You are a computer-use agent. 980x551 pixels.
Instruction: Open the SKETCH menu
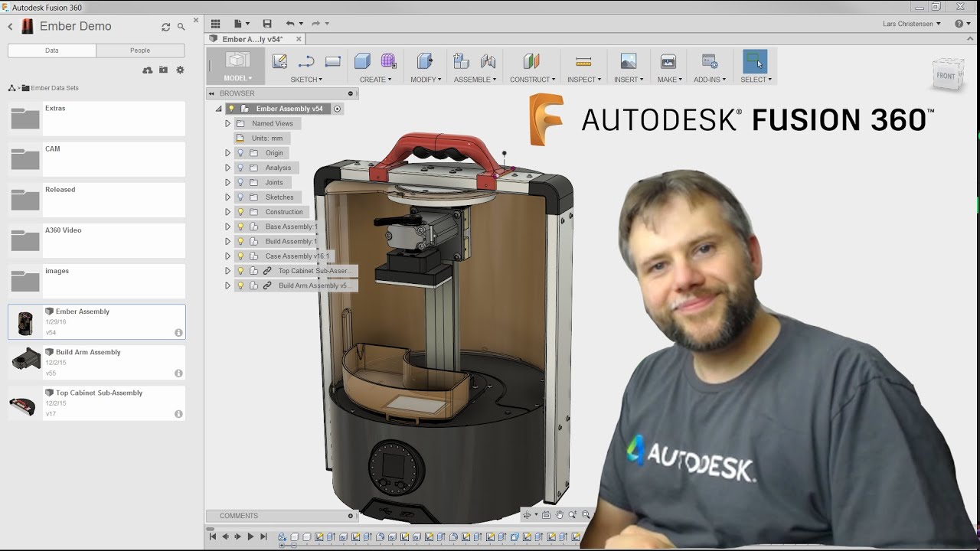[306, 80]
